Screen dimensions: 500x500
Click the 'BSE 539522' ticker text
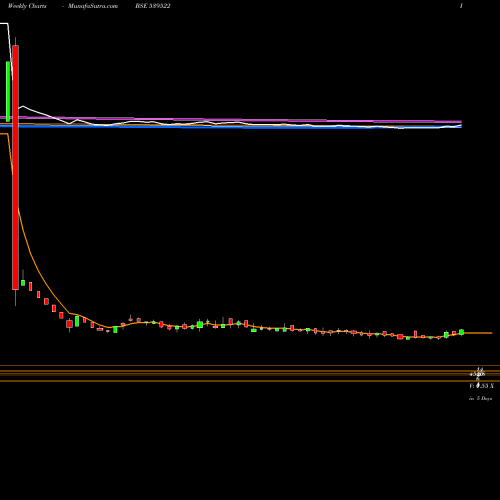[x=153, y=6]
